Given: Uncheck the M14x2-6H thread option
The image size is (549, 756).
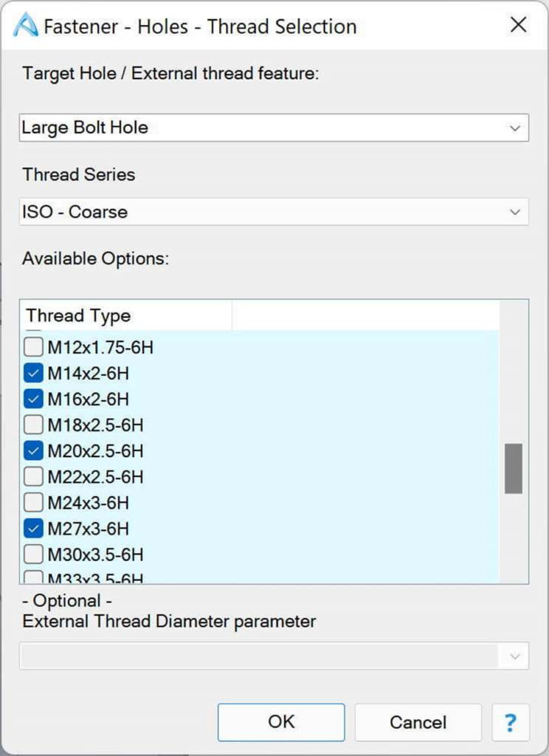Looking at the screenshot, I should click(x=34, y=373).
